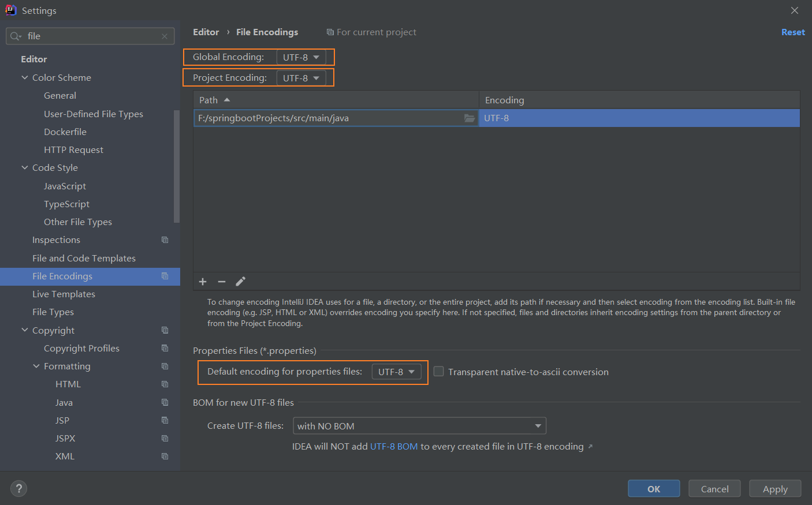
Task: Click the search magnifier icon
Action: tap(16, 36)
